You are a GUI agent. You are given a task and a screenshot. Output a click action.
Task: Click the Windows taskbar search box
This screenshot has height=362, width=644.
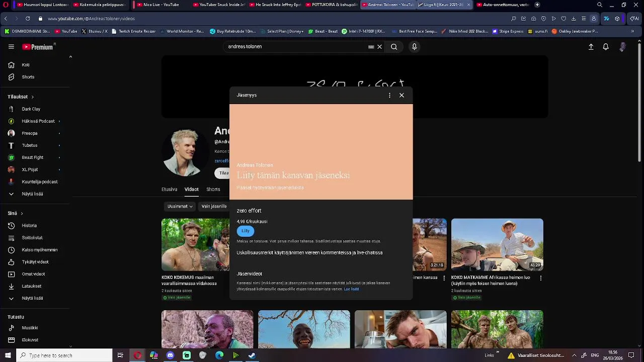pos(64,355)
